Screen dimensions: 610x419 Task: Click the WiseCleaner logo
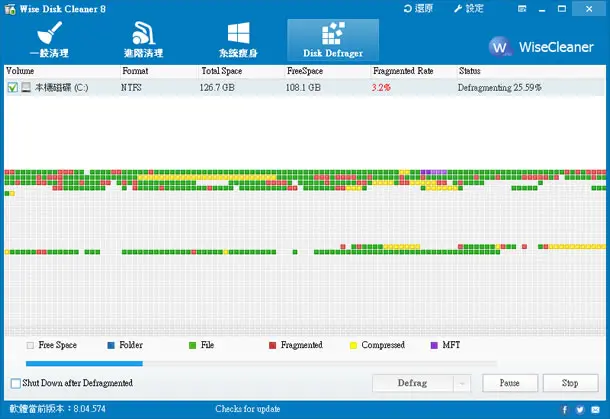click(541, 47)
